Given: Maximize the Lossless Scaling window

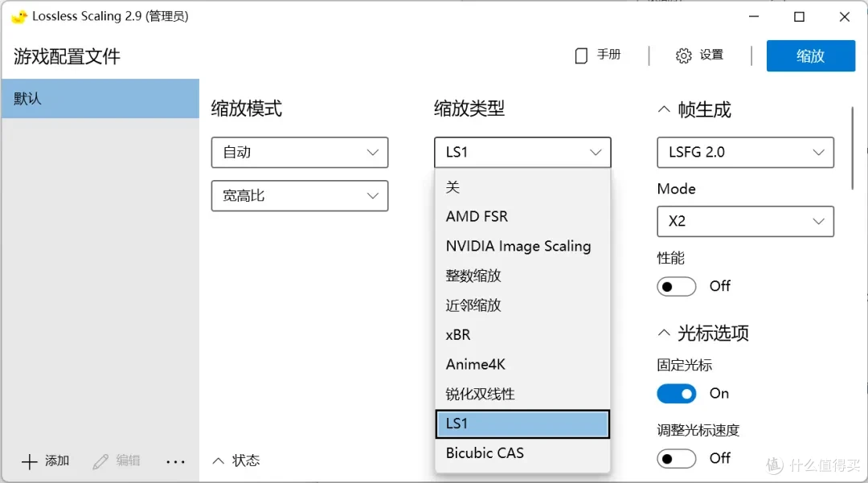Looking at the screenshot, I should [x=799, y=17].
